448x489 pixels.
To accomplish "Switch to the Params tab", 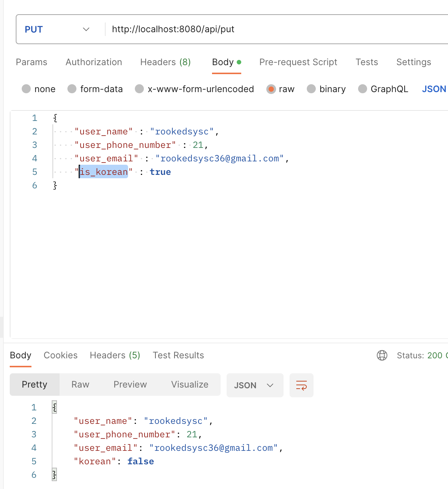I will 31,62.
